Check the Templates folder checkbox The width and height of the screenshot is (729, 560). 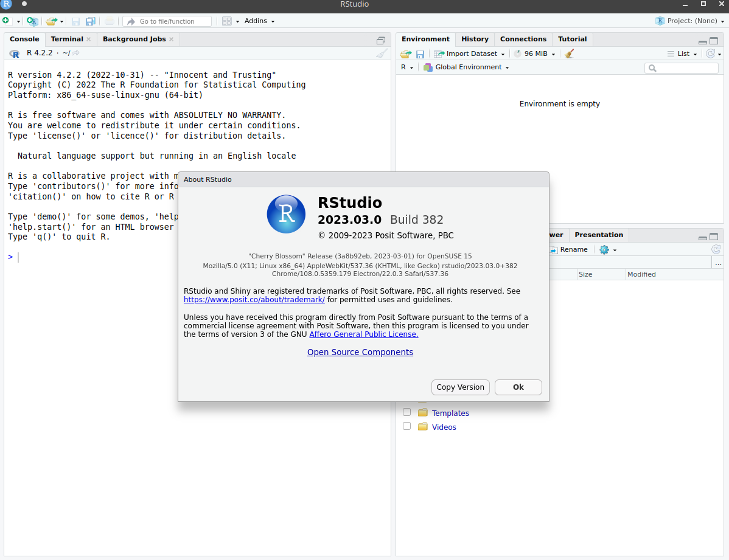tap(406, 412)
